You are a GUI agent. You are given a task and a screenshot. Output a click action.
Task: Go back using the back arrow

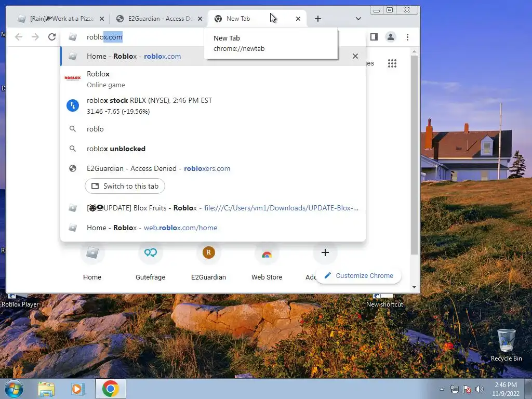19,37
